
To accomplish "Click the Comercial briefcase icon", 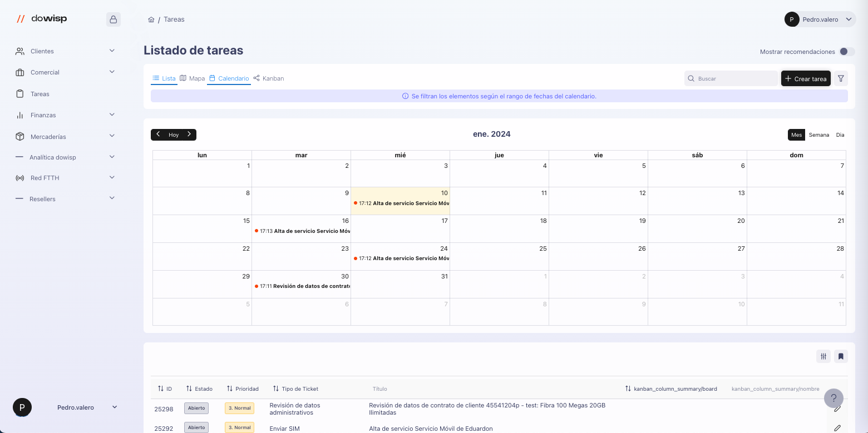I will click(20, 72).
